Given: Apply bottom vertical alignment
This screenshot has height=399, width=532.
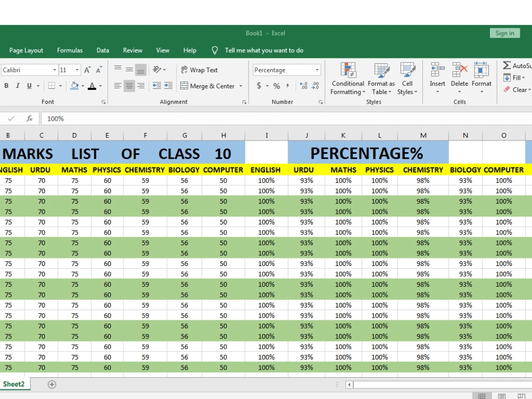Looking at the screenshot, I should point(140,70).
